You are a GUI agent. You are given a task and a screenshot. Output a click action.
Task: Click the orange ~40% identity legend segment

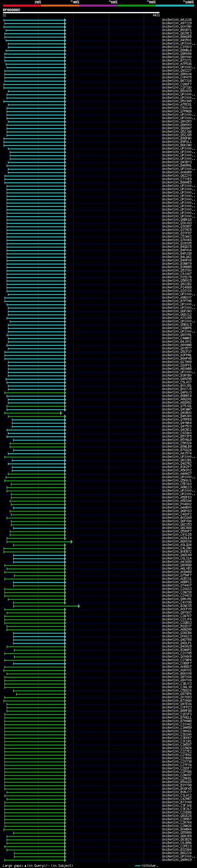pyautogui.click(x=60, y=6)
